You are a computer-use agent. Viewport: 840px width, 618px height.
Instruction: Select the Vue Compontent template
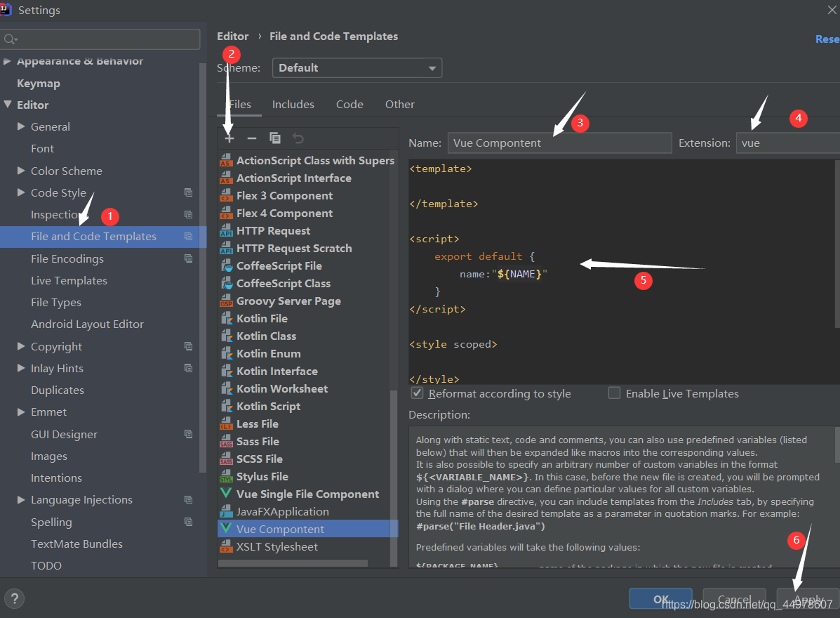[x=307, y=529]
